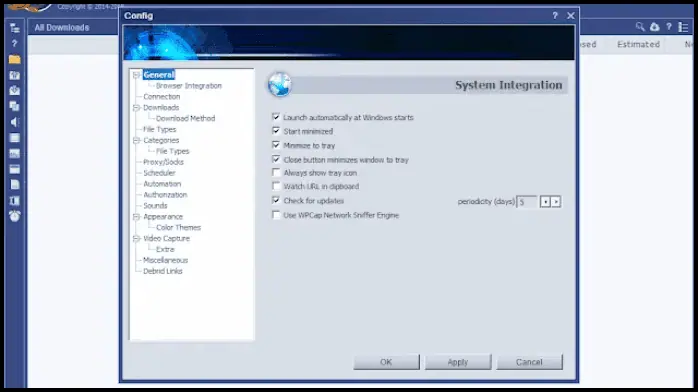The image size is (698, 392).
Task: Open the Extra settings under Video Capture
Action: tap(165, 249)
